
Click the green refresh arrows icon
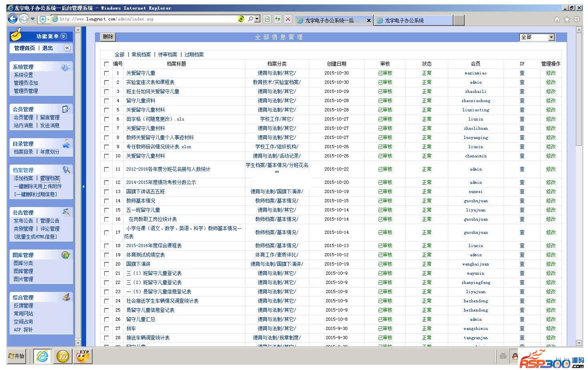pyautogui.click(x=277, y=19)
